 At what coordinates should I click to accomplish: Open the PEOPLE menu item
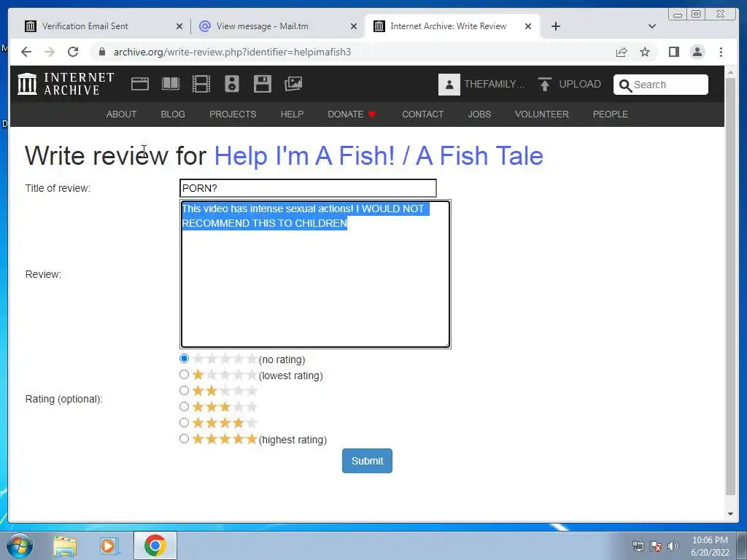pyautogui.click(x=611, y=114)
